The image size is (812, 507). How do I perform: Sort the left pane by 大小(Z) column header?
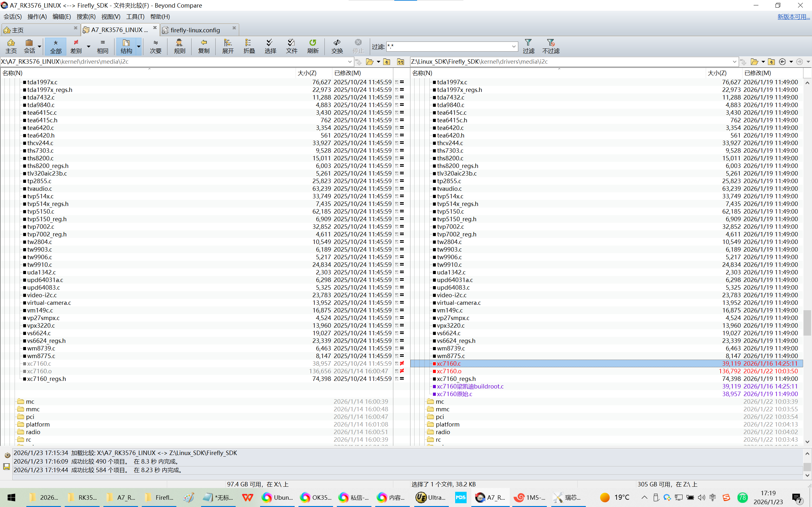pos(307,73)
